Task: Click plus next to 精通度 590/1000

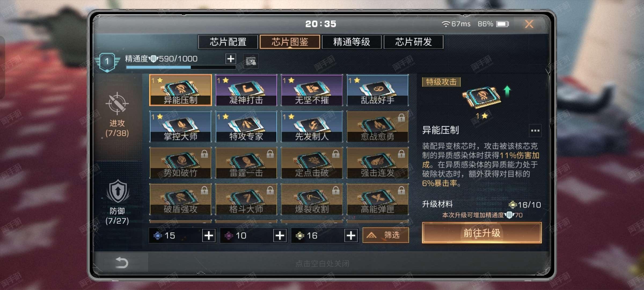Action: tap(231, 59)
